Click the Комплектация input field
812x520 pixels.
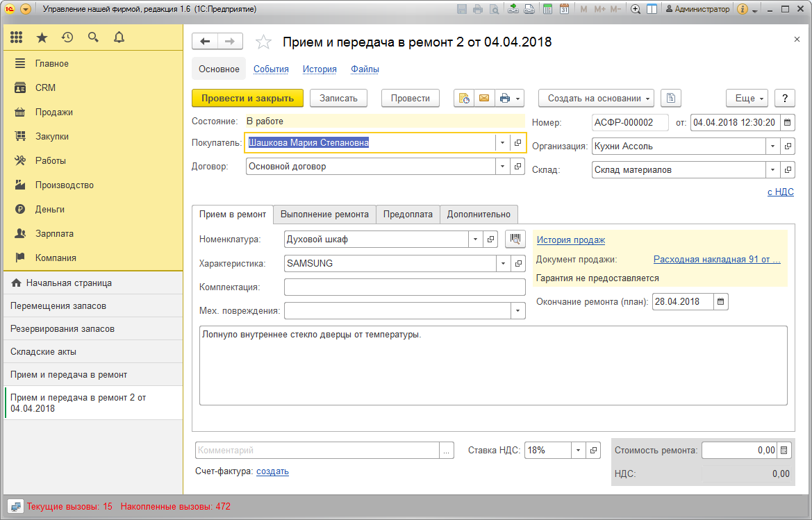point(405,287)
